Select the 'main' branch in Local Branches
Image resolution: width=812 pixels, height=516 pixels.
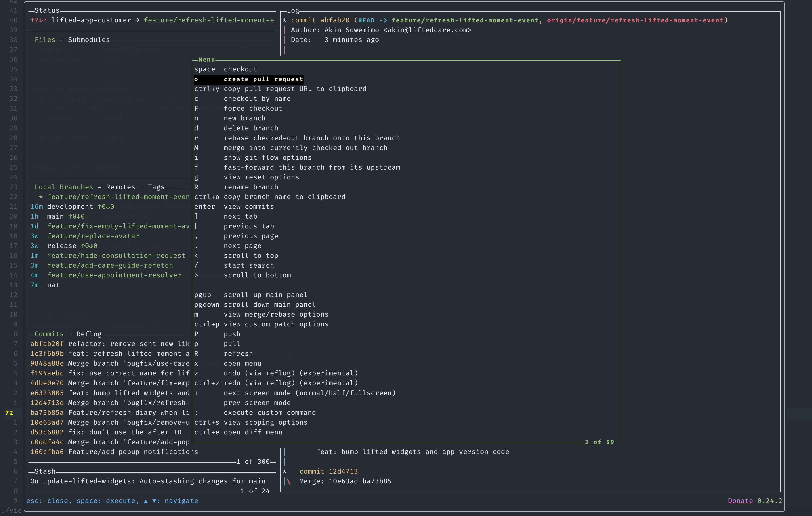pyautogui.click(x=55, y=216)
